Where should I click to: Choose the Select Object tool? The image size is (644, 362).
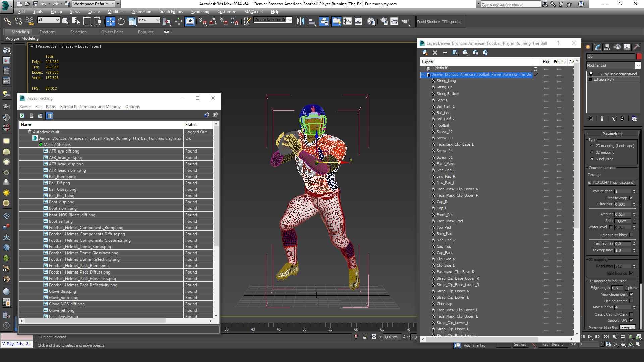pos(65,22)
